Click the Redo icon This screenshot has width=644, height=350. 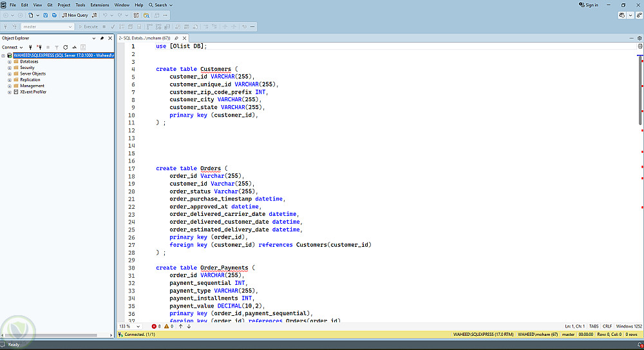point(120,15)
